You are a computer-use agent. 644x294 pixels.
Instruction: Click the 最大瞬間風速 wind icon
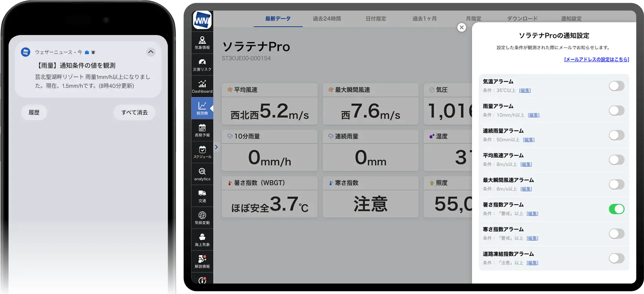tap(331, 90)
